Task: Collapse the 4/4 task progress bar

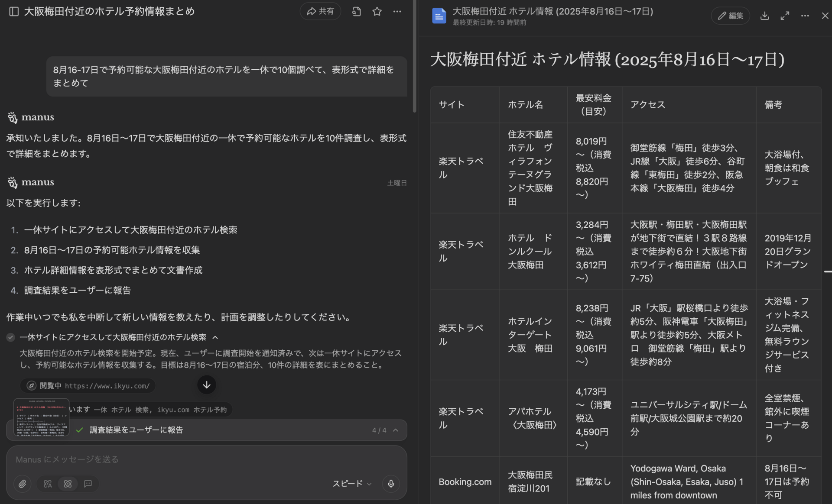Action: pyautogui.click(x=396, y=430)
